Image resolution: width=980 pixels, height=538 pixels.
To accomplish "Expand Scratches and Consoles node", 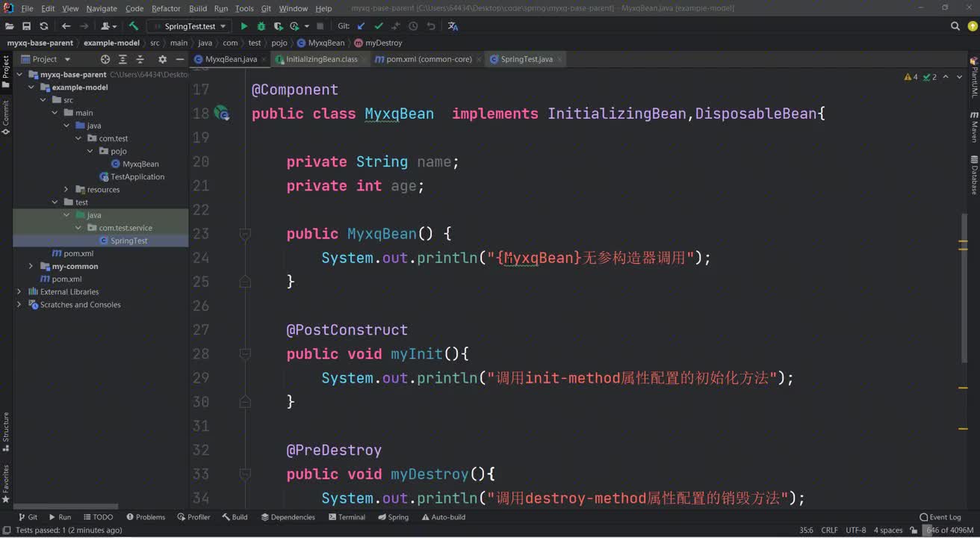I will 19,305.
